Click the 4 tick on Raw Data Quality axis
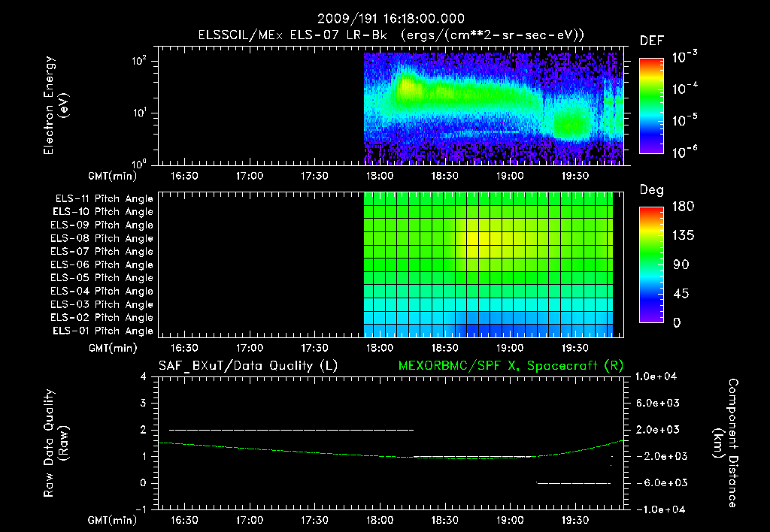Viewport: 770px width, 532px height. point(144,377)
